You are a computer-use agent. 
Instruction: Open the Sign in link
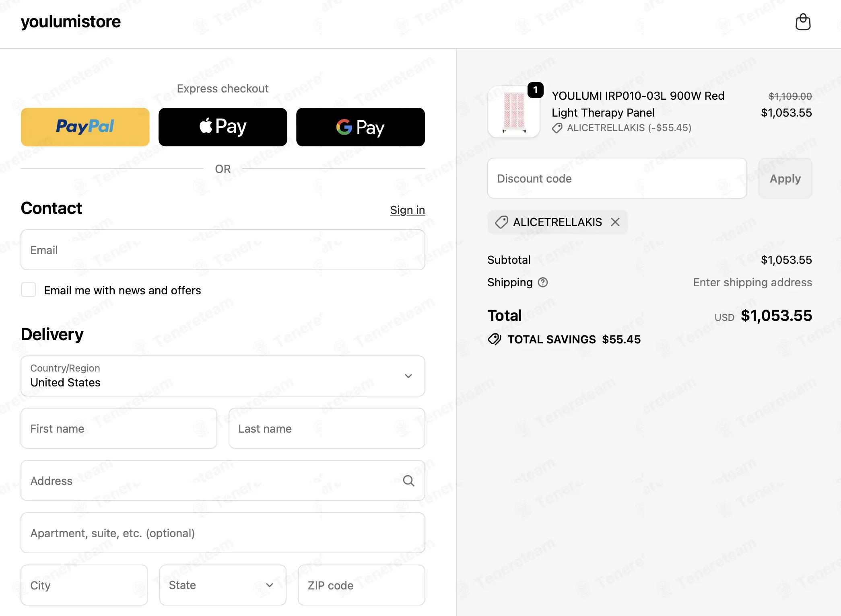coord(408,210)
